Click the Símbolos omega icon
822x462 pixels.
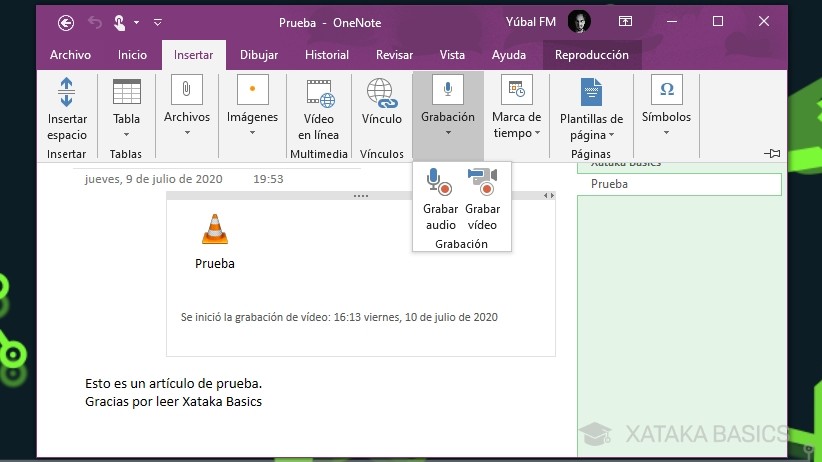tap(666, 90)
